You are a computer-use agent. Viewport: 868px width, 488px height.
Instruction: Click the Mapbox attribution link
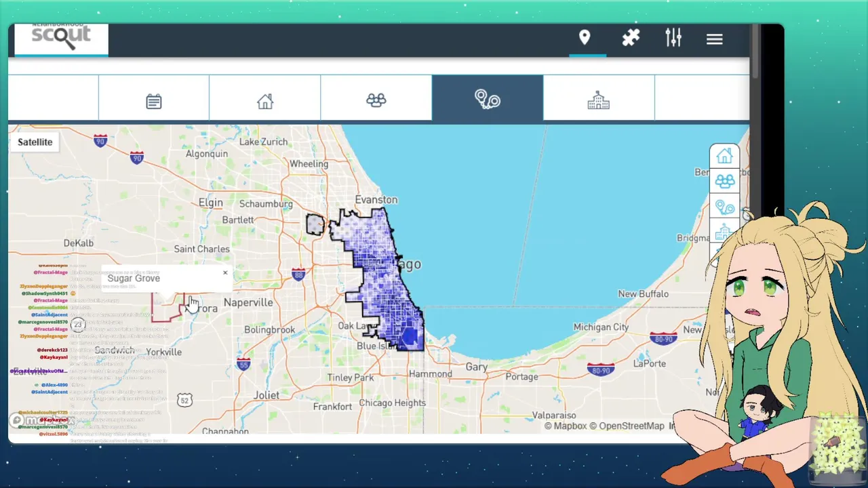click(564, 426)
